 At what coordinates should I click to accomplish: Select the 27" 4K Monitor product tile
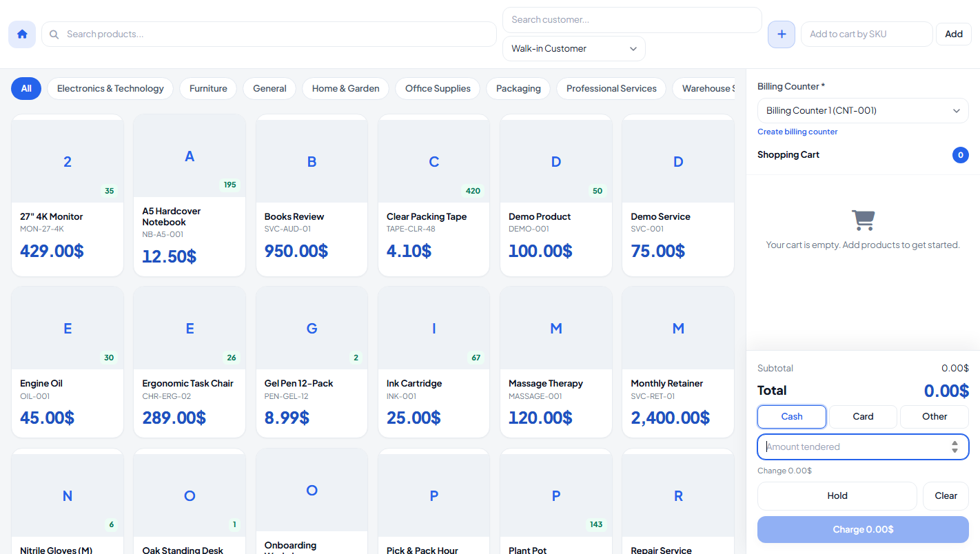68,196
